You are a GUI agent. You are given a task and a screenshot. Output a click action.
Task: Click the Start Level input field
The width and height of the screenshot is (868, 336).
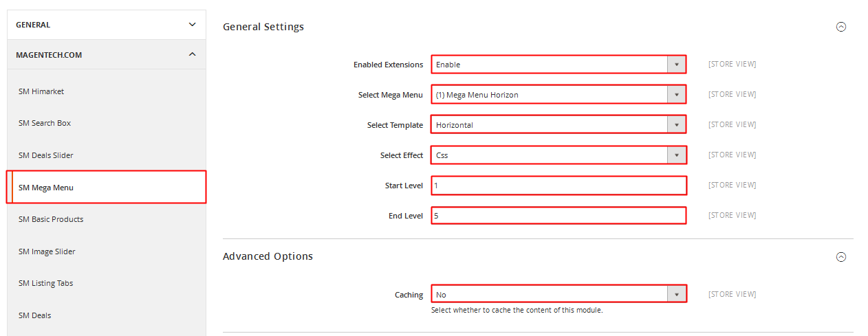click(558, 186)
